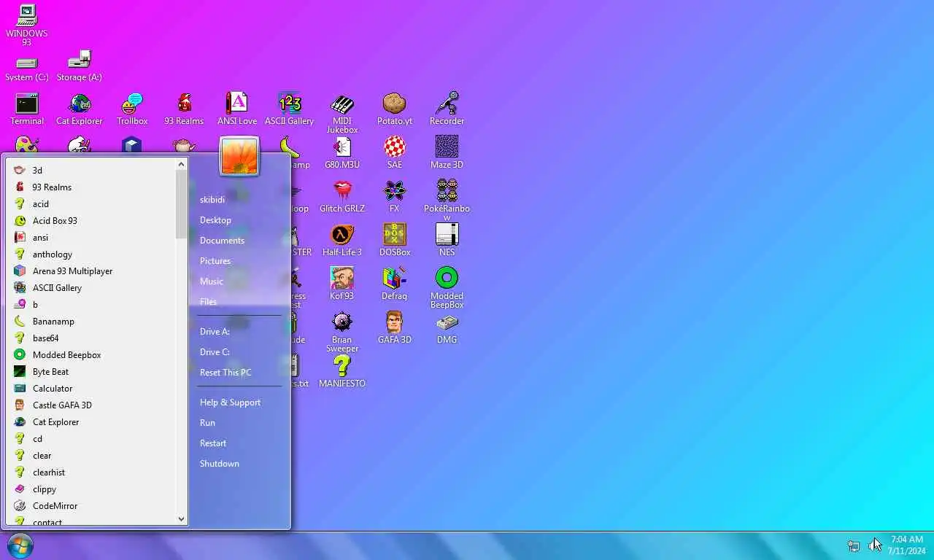Open DOSBox desktop icon
Screen dimensions: 934x560
(395, 240)
